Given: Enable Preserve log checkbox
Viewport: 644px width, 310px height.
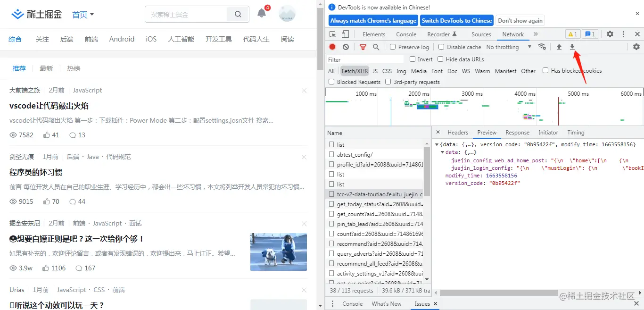Looking at the screenshot, I should tap(393, 47).
